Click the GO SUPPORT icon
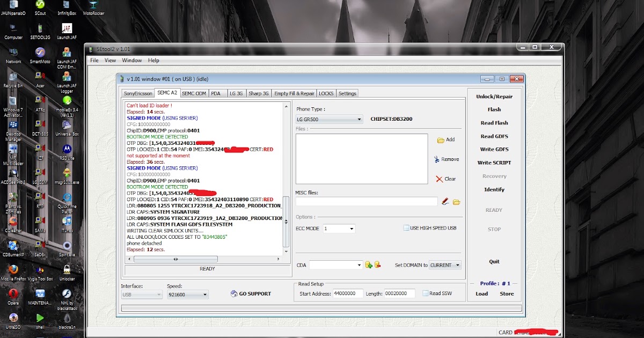 [x=234, y=294]
